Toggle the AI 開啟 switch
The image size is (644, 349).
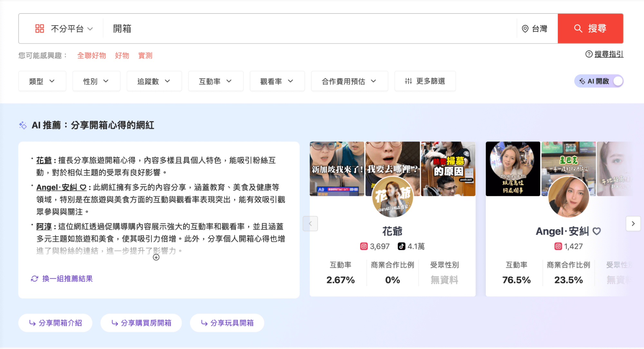click(617, 81)
